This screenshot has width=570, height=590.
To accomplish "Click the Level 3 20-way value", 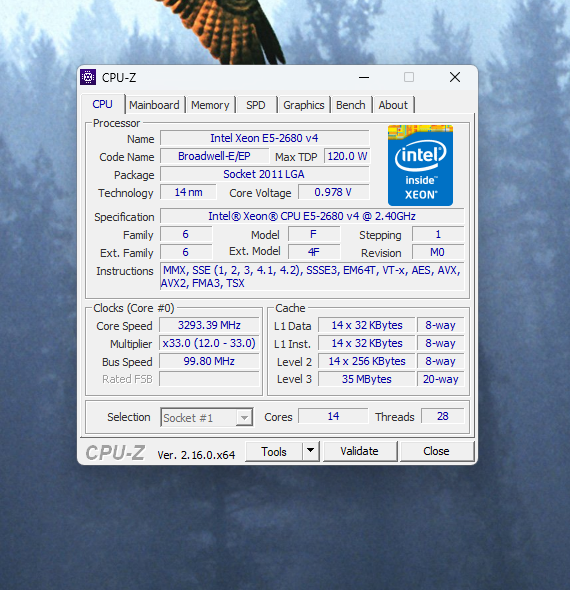I will [x=440, y=379].
